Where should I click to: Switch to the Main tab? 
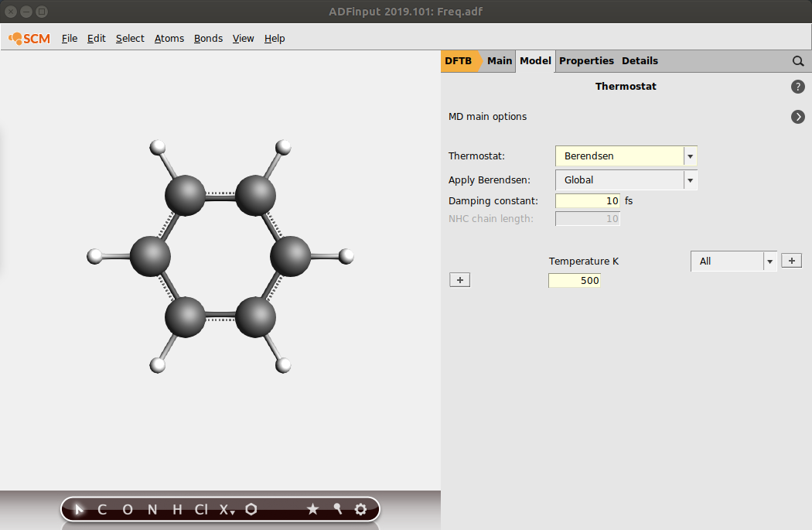[500, 61]
